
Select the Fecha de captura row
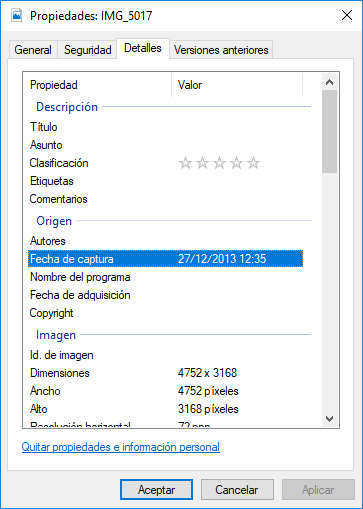click(166, 259)
